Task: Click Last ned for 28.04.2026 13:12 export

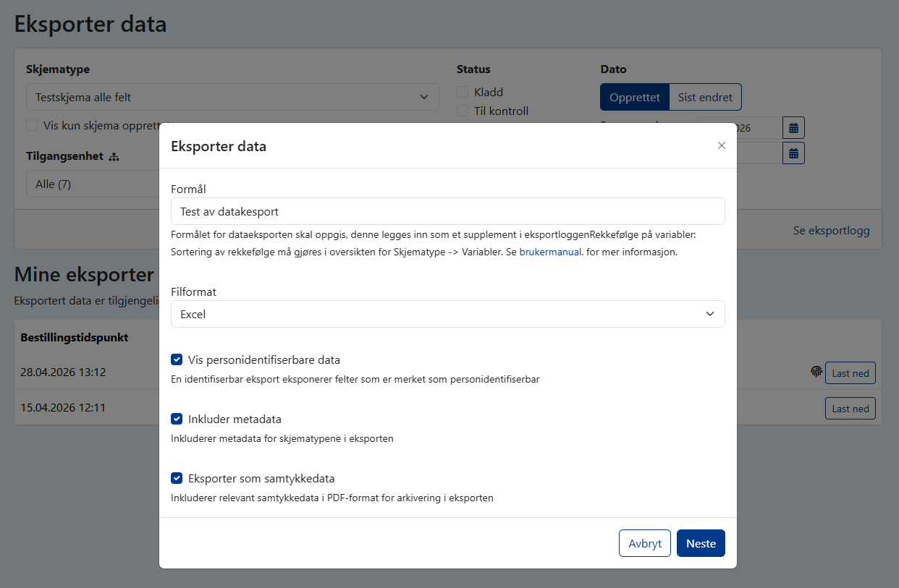Action: (x=851, y=373)
